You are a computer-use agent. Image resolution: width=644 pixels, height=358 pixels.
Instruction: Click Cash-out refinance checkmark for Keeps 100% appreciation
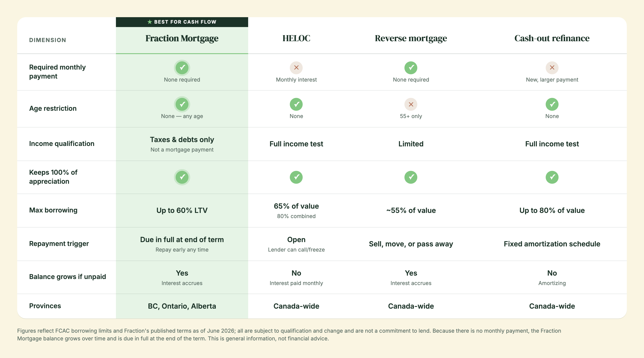coord(552,177)
